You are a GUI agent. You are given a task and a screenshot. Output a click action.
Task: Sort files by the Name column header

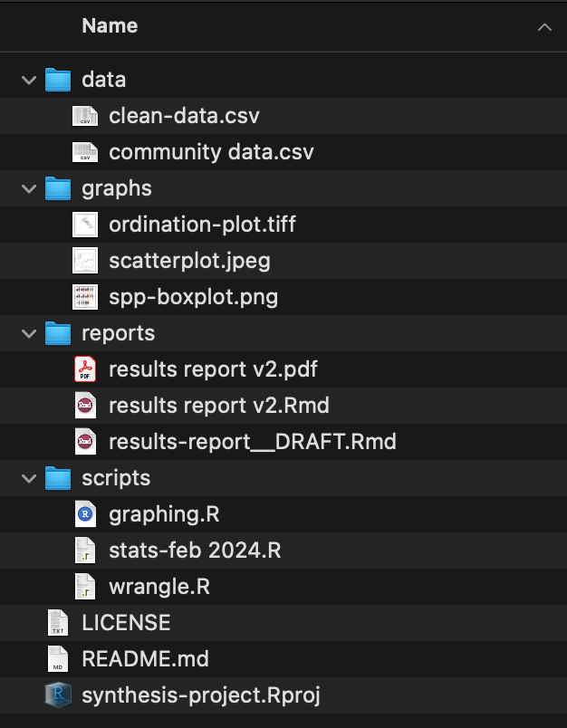110,26
